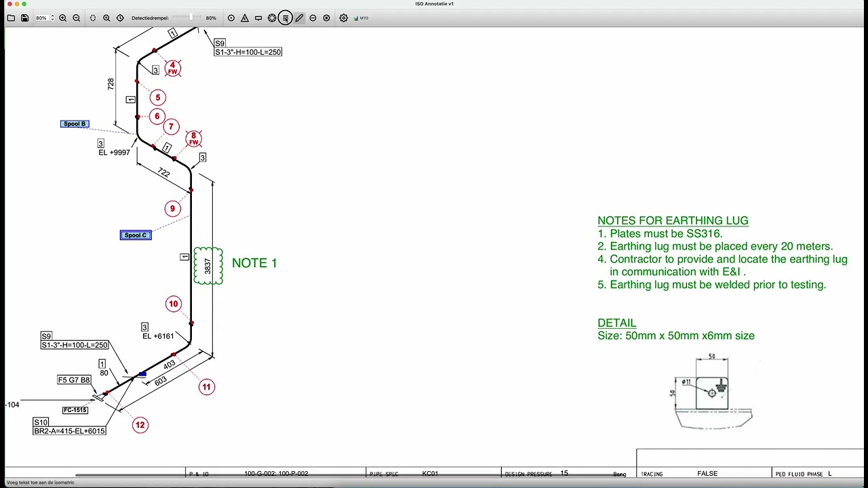Screen dimensions: 868x488
Task: Click the KC01 pipe spec value
Action: [430, 473]
